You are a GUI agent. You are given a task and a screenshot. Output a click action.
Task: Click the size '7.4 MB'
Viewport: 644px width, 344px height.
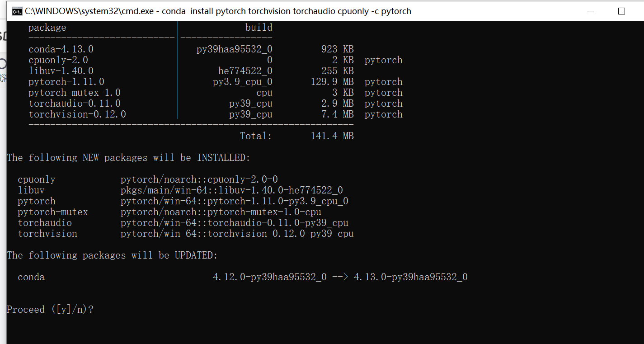338,114
